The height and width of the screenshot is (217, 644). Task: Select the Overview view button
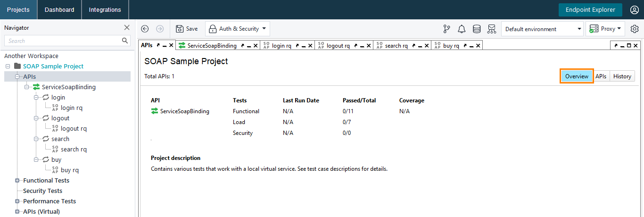coord(577,76)
